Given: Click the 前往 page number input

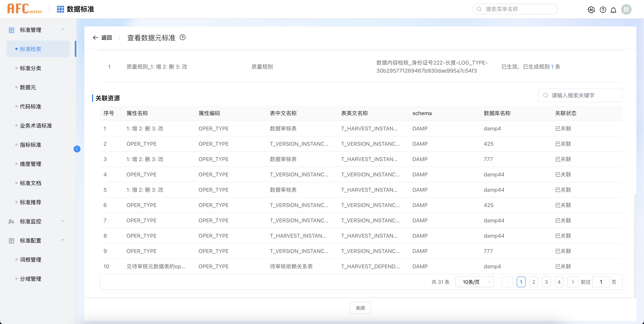Looking at the screenshot, I should 601,282.
